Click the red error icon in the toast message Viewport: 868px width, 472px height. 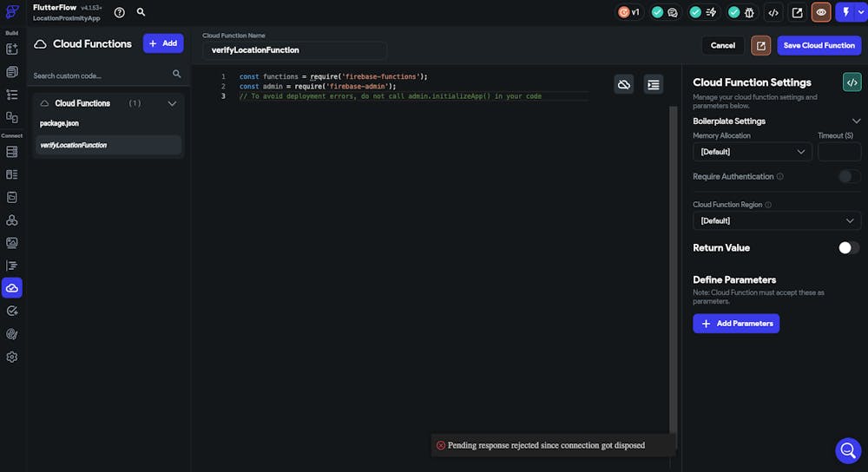441,445
